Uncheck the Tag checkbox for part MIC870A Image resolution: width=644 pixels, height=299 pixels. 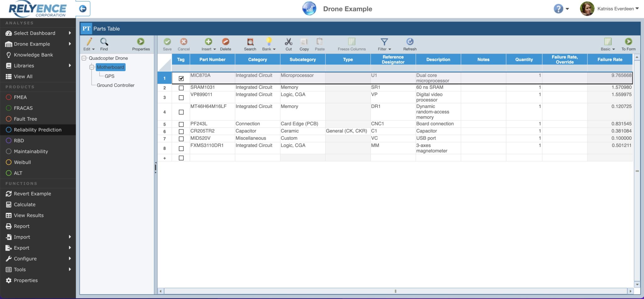[x=181, y=79]
